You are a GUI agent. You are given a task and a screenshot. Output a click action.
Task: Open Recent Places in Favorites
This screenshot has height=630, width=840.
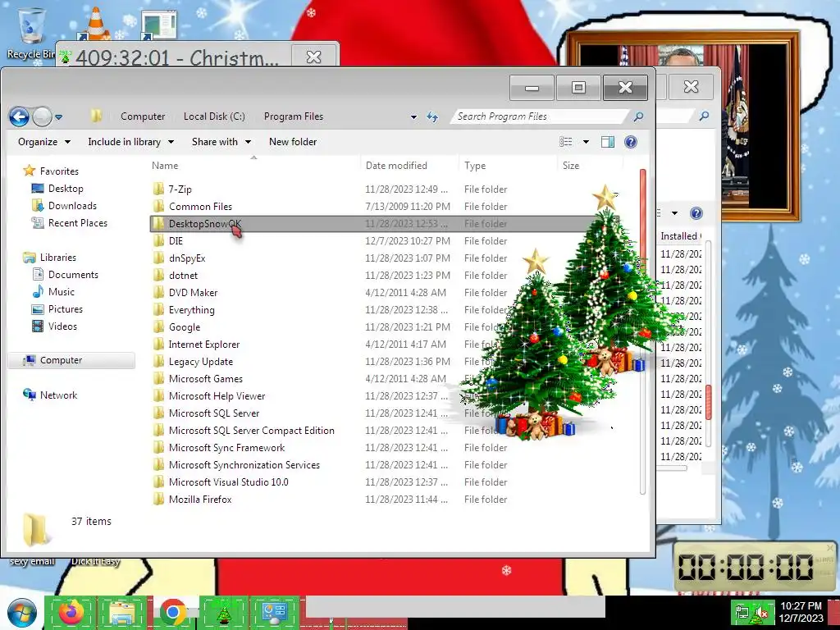70,223
